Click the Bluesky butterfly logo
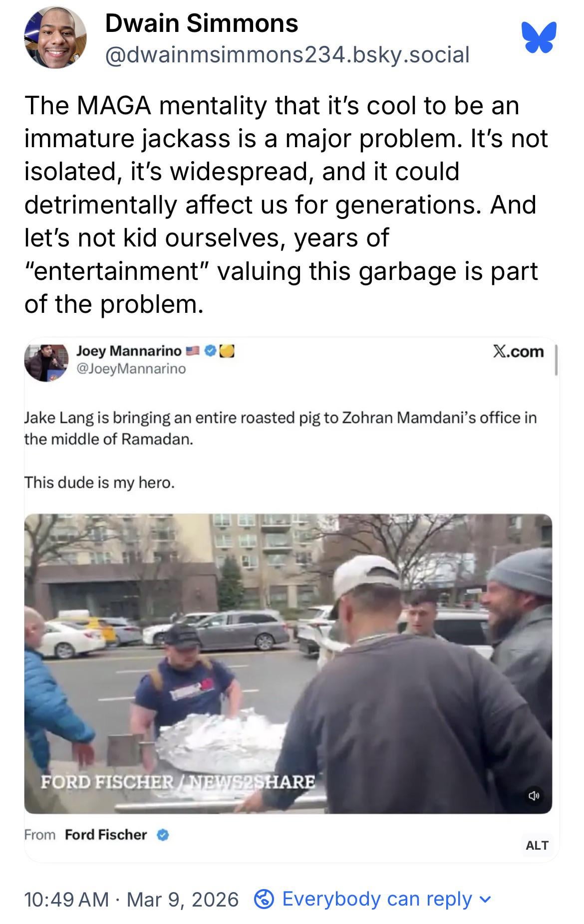Screen dimensions: 584x924 [539, 37]
